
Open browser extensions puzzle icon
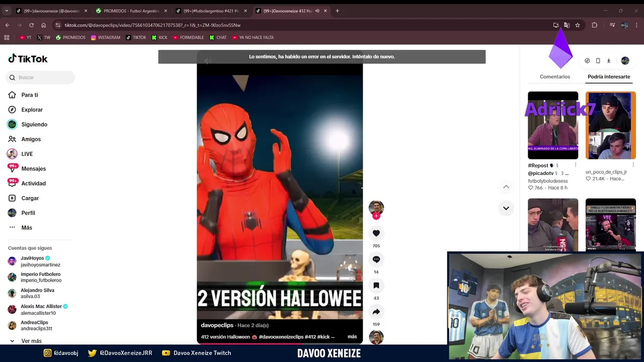point(594,25)
